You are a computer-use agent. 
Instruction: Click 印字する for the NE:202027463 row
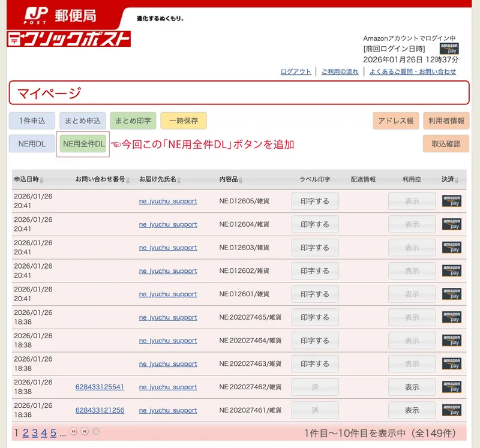pos(315,364)
